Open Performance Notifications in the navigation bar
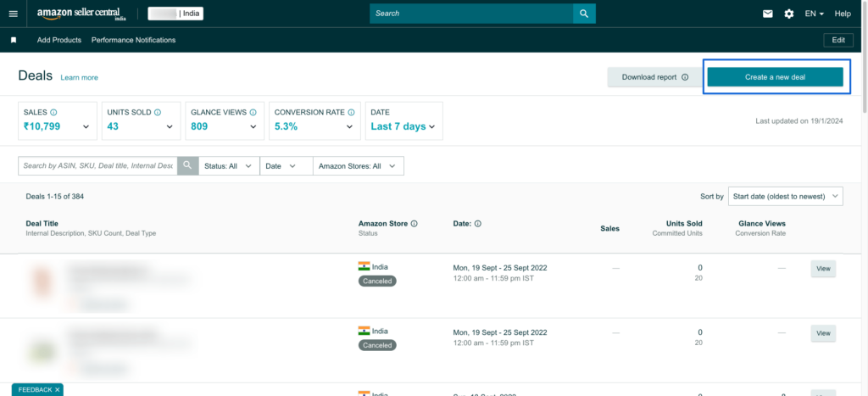Viewport: 868px width, 396px height. tap(133, 40)
